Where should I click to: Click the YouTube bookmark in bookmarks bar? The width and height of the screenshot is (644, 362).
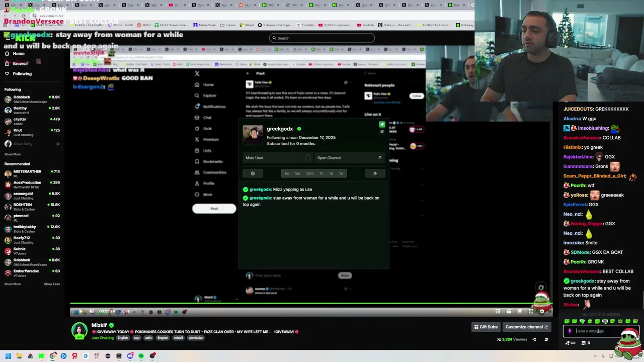click(366, 25)
